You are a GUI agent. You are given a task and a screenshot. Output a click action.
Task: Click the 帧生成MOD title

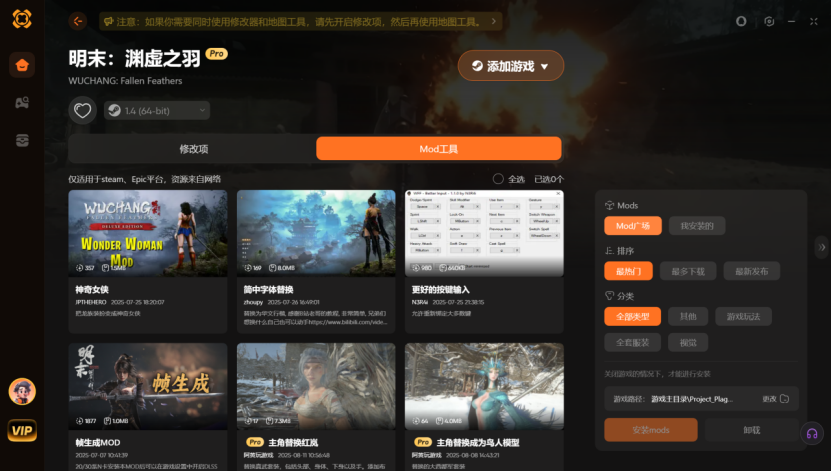pyautogui.click(x=98, y=442)
